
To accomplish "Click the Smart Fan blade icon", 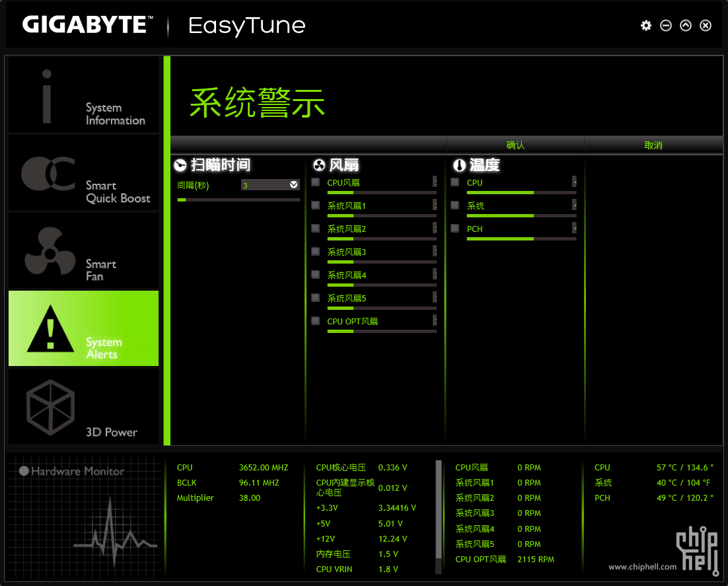I will click(x=50, y=251).
